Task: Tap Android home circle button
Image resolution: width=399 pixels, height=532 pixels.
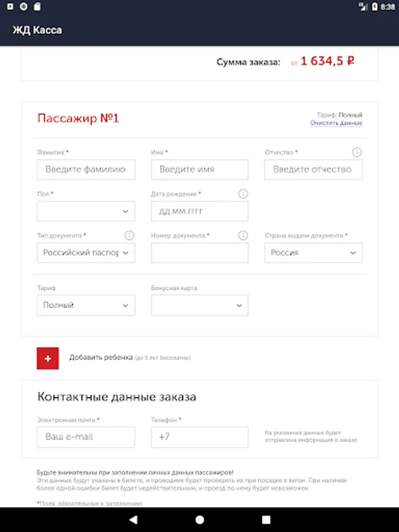Action: [x=200, y=520]
